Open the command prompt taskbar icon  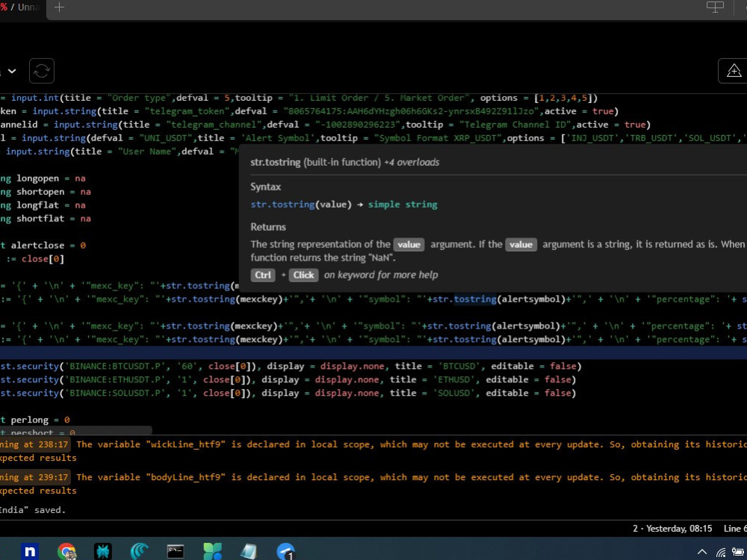tap(176, 552)
